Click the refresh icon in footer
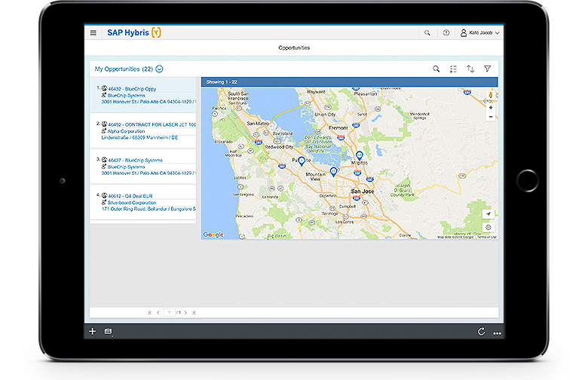The image size is (588, 380). pos(482,332)
